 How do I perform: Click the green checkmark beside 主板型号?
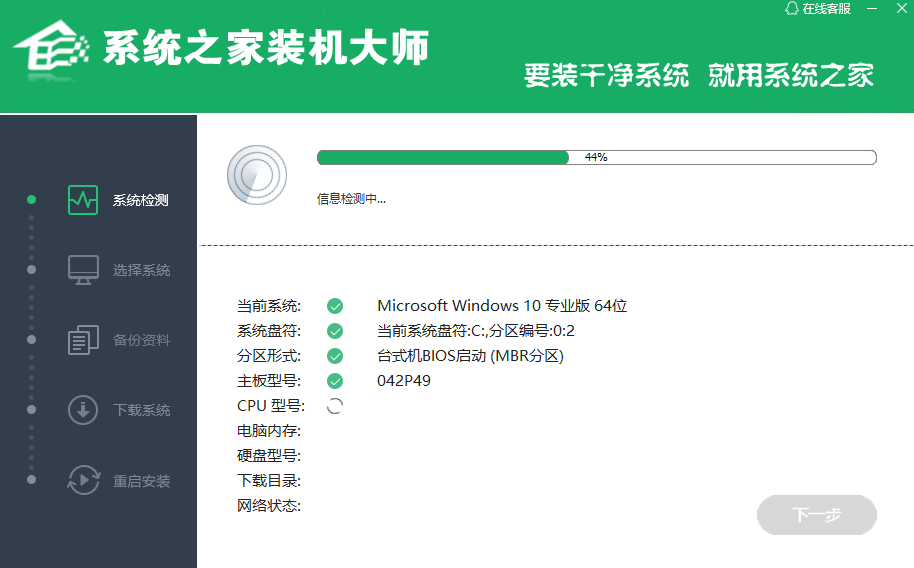pyautogui.click(x=335, y=381)
